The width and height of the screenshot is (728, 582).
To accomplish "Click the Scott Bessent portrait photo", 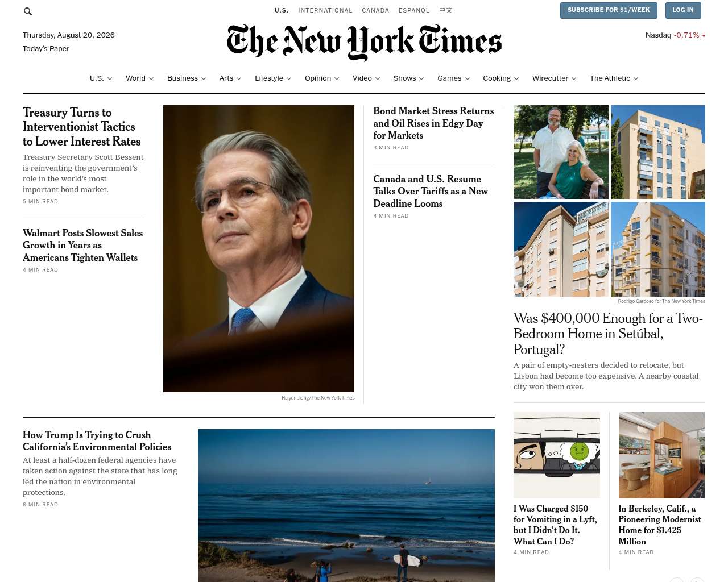I will click(x=259, y=248).
